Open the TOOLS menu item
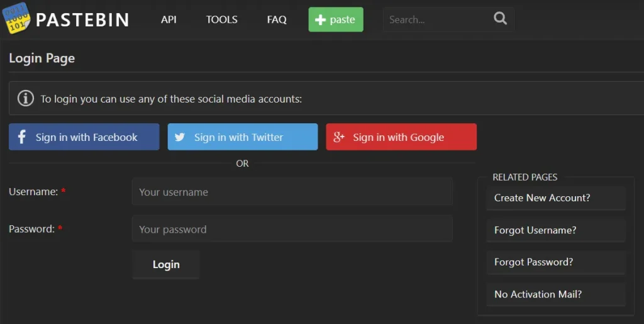 coord(222,20)
